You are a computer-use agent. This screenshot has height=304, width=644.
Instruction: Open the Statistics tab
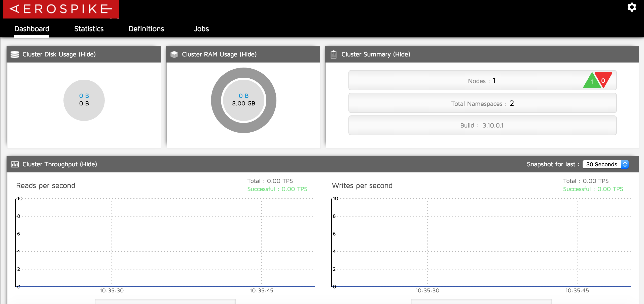click(x=89, y=29)
